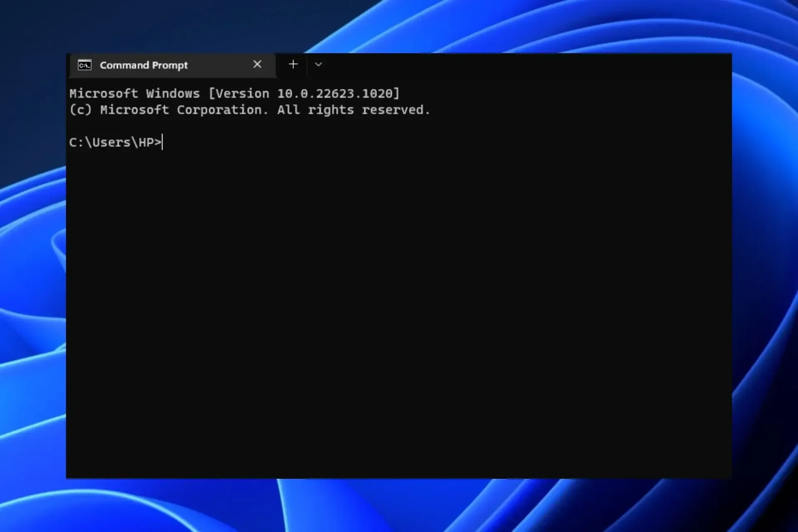This screenshot has width=798, height=532.
Task: Open a new terminal tab with the plus icon
Action: 293,64
